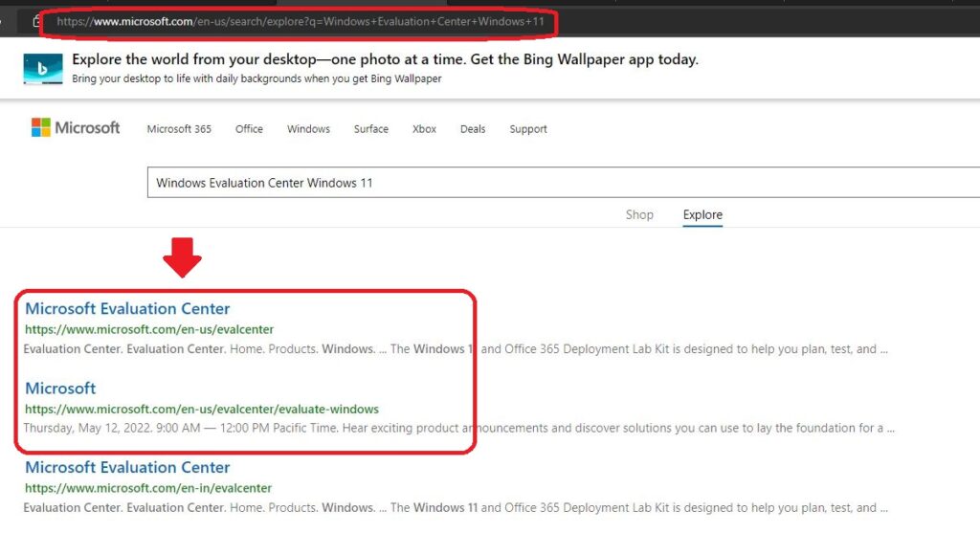Open the Bing Wallpaper app icon
Screen dimensions: 980x533
[x=42, y=69]
